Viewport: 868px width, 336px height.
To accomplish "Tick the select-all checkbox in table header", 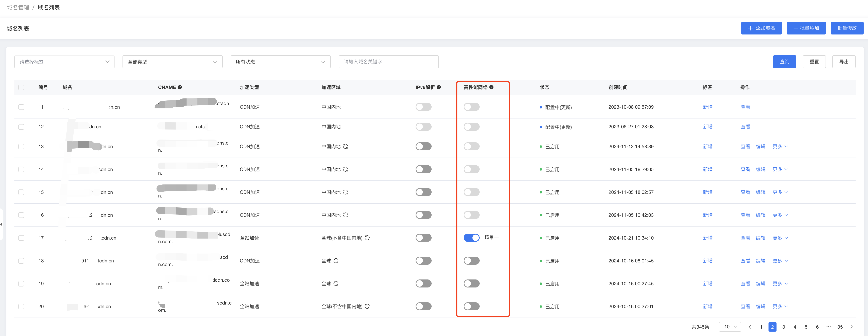I will (21, 87).
